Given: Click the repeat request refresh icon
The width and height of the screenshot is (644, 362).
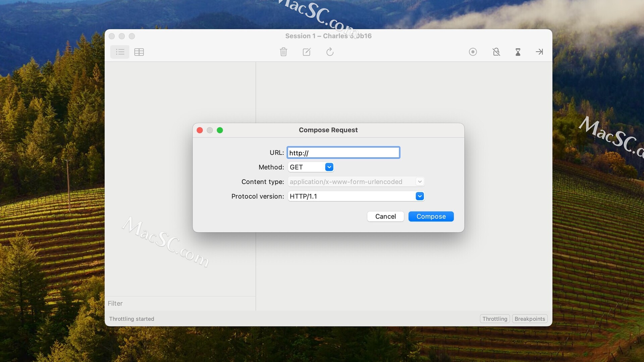Looking at the screenshot, I should (330, 52).
